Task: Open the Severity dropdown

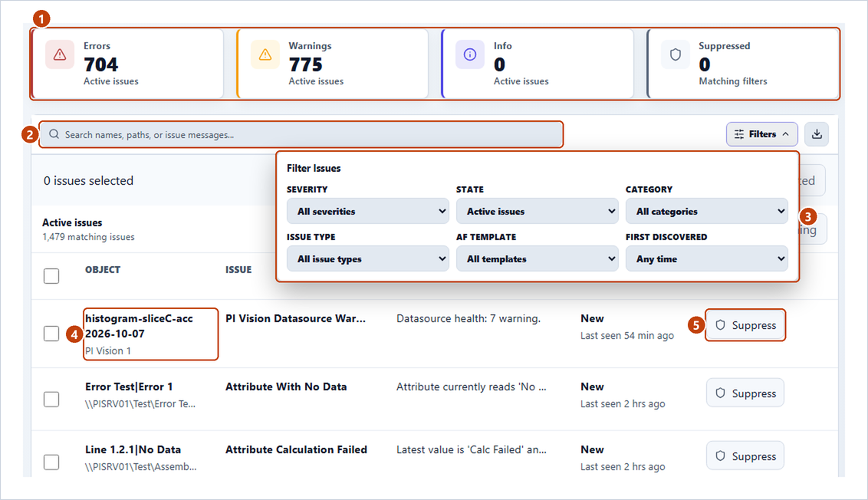Action: click(x=367, y=211)
